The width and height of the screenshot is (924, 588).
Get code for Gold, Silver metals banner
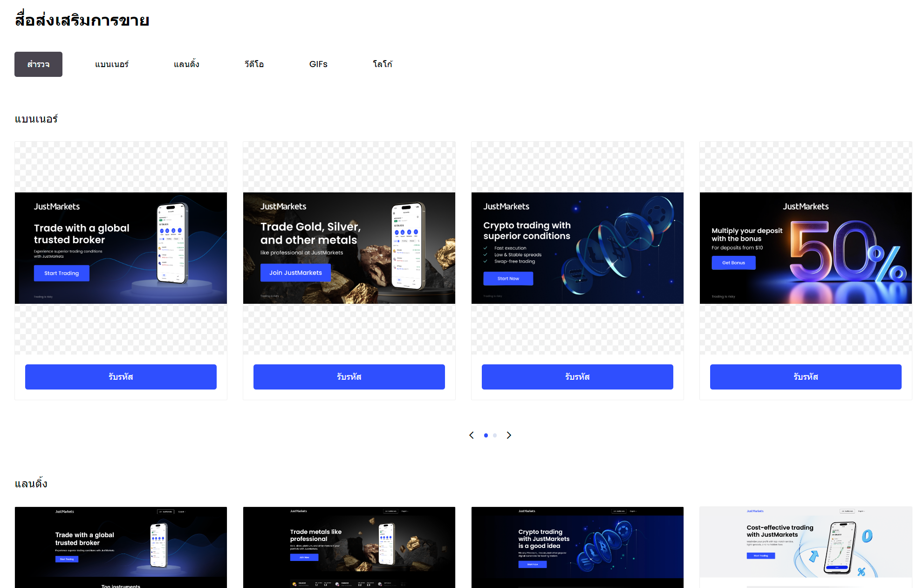(349, 377)
